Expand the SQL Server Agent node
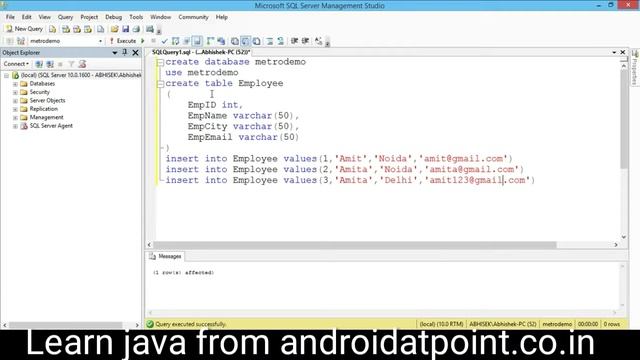Screen dimensions: 640x360 [x=15, y=126]
